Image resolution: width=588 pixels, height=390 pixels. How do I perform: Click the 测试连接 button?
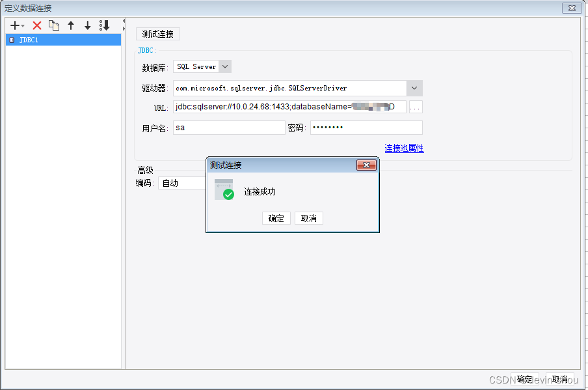(x=158, y=34)
